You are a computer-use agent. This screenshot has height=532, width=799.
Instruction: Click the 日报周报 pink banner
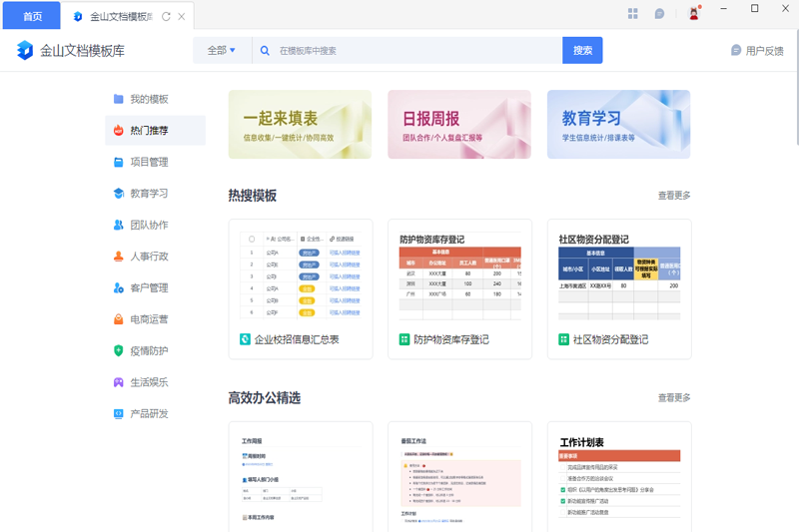tap(459, 125)
